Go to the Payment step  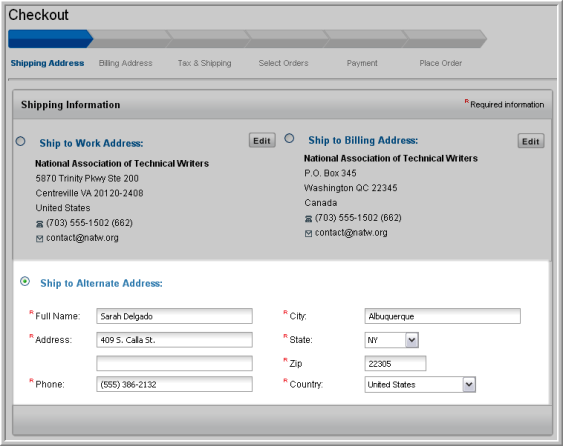click(362, 63)
